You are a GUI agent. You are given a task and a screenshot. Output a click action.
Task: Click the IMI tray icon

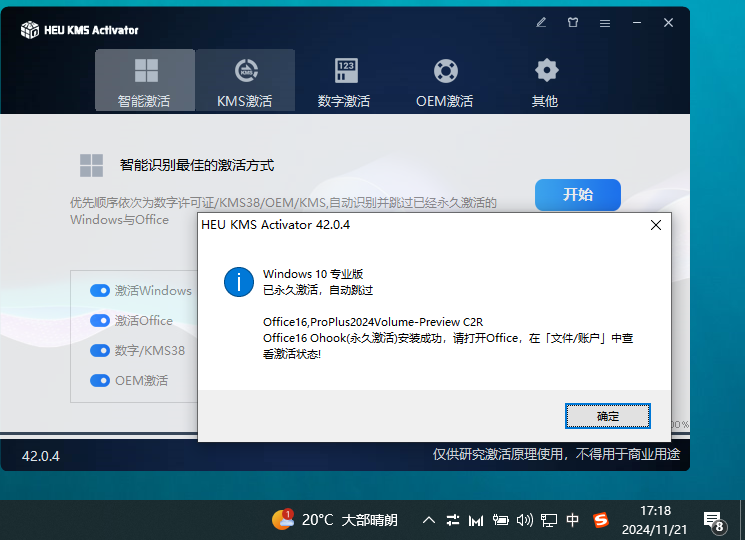476,521
